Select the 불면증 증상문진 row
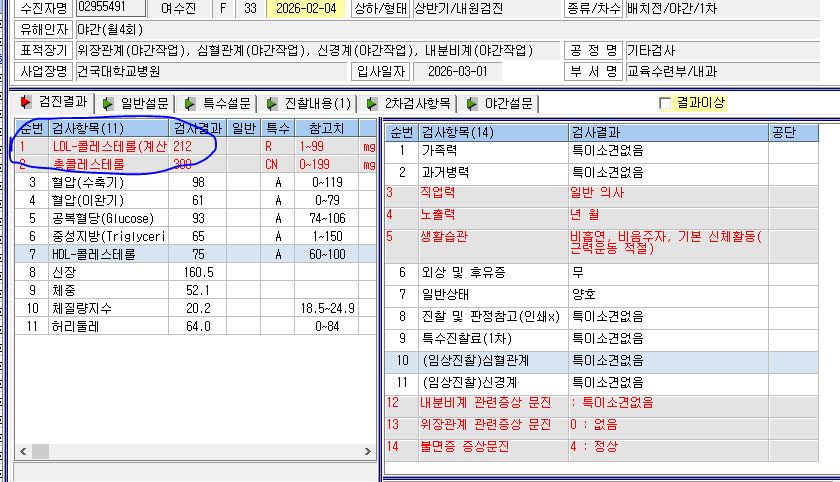 (x=602, y=447)
